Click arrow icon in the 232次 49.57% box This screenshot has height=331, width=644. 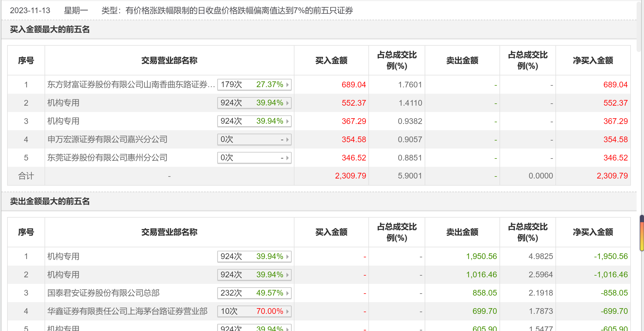pyautogui.click(x=287, y=293)
